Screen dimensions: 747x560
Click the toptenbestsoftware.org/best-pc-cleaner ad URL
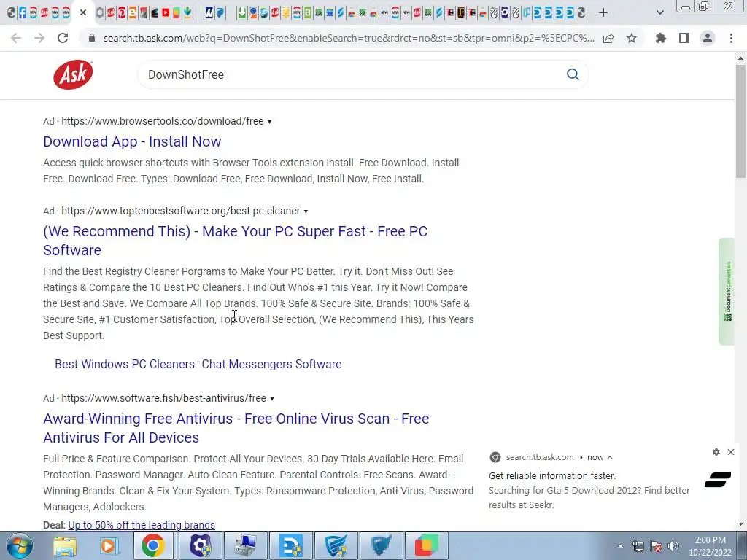click(181, 211)
